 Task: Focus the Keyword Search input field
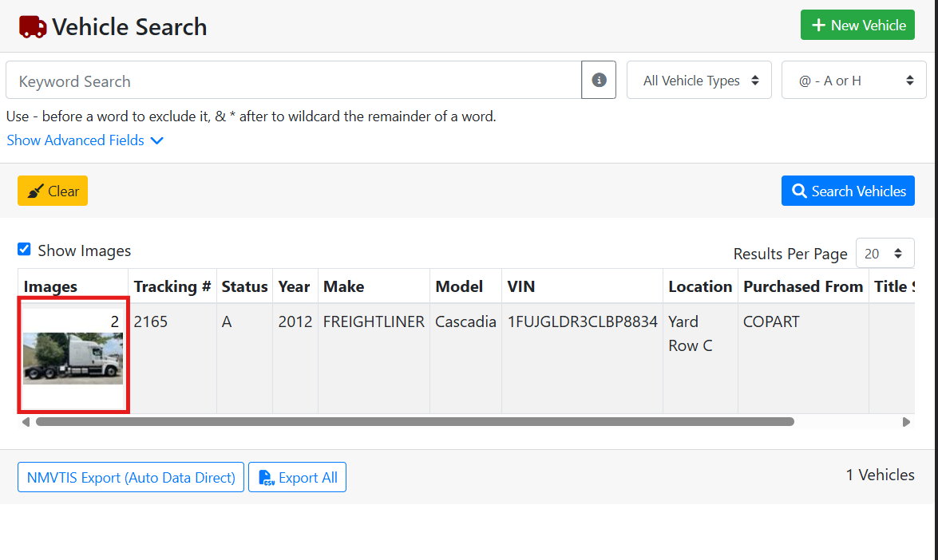click(294, 80)
